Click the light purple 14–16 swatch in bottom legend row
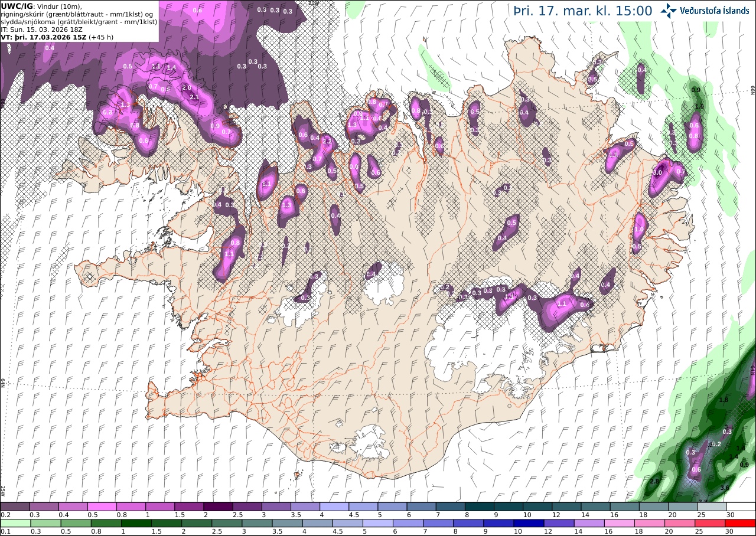This screenshot has height=536, width=756. (591, 523)
